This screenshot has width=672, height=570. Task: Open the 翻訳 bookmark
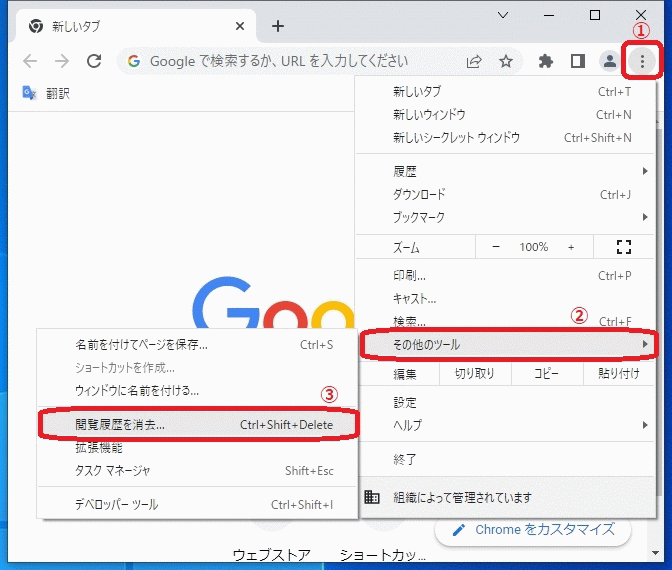click(x=46, y=93)
